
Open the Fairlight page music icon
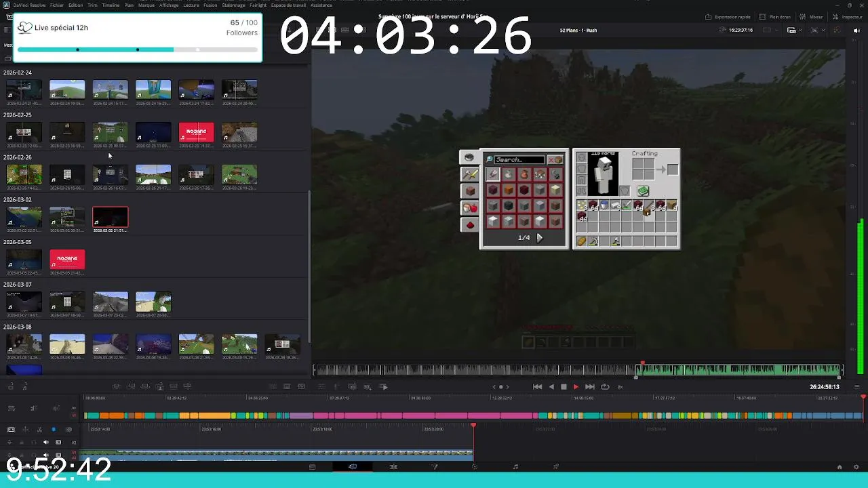coord(515,467)
